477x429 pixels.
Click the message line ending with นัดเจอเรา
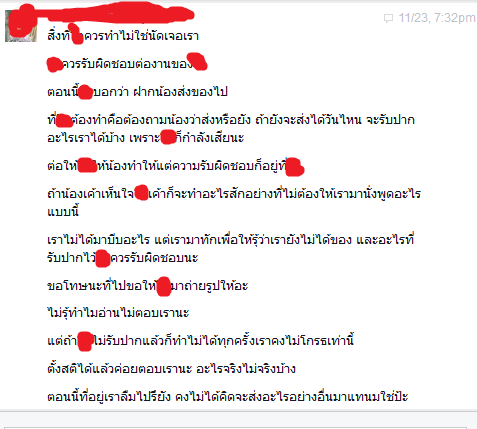pos(123,36)
